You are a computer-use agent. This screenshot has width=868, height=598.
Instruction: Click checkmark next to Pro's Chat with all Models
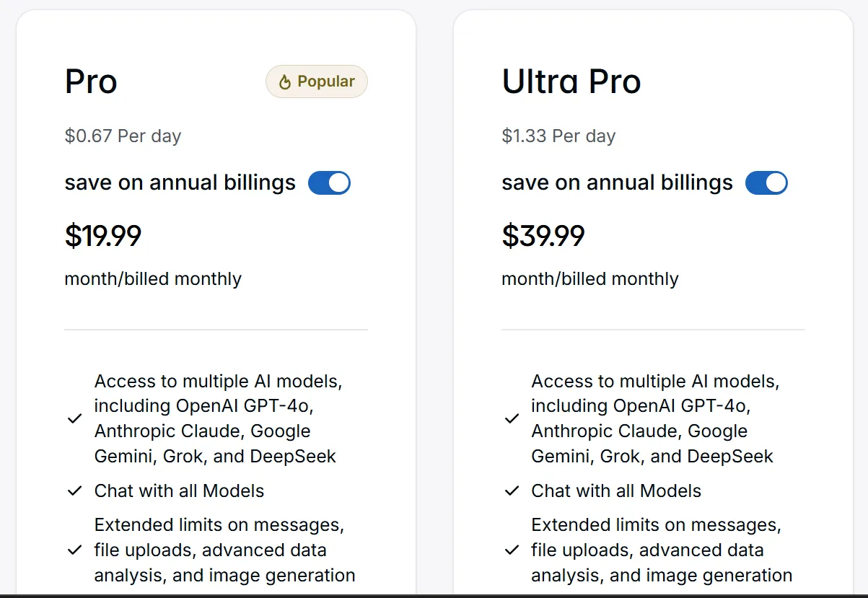tap(74, 491)
